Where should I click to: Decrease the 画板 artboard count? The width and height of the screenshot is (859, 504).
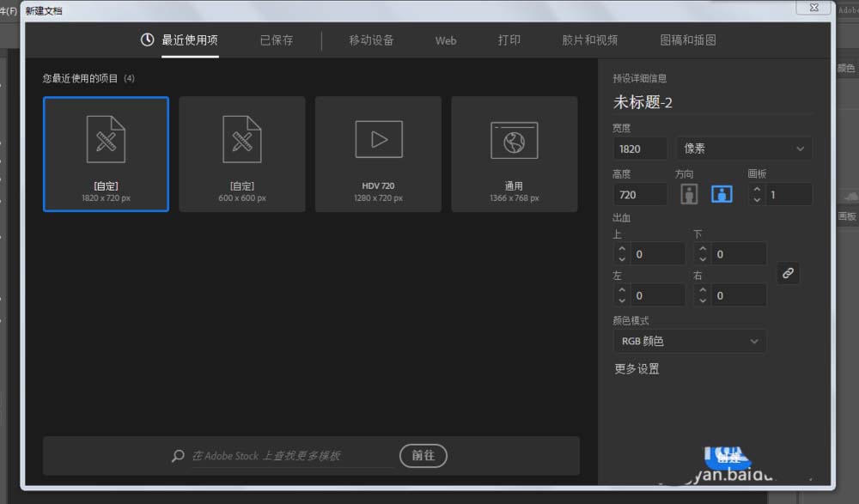click(x=757, y=200)
